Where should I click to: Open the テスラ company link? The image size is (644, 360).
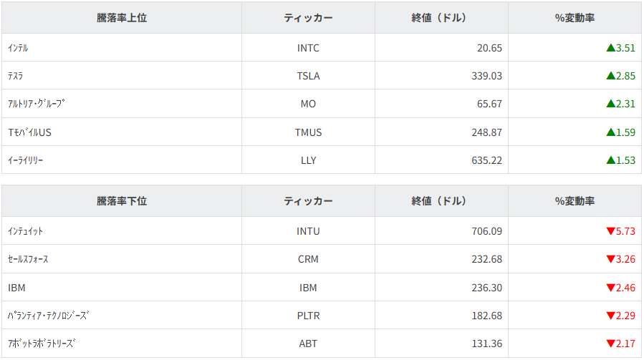[x=16, y=76]
